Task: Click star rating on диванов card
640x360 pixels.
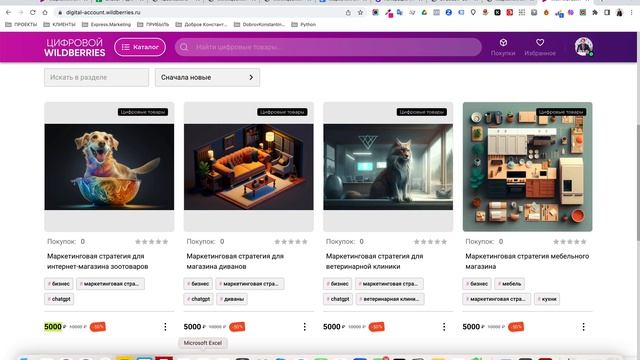Action: 291,242
